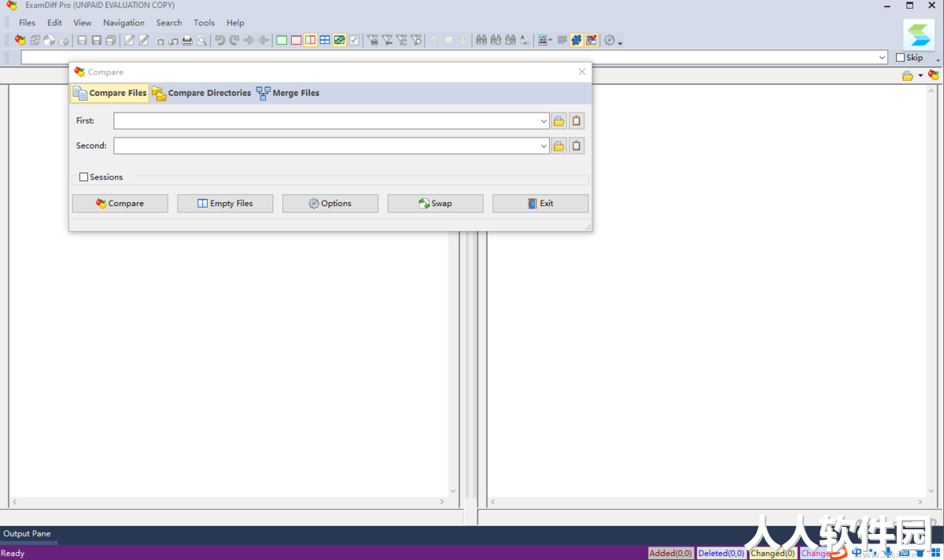Click the Undo arrow in the toolbar
The width and height of the screenshot is (944, 560).
pos(219,40)
